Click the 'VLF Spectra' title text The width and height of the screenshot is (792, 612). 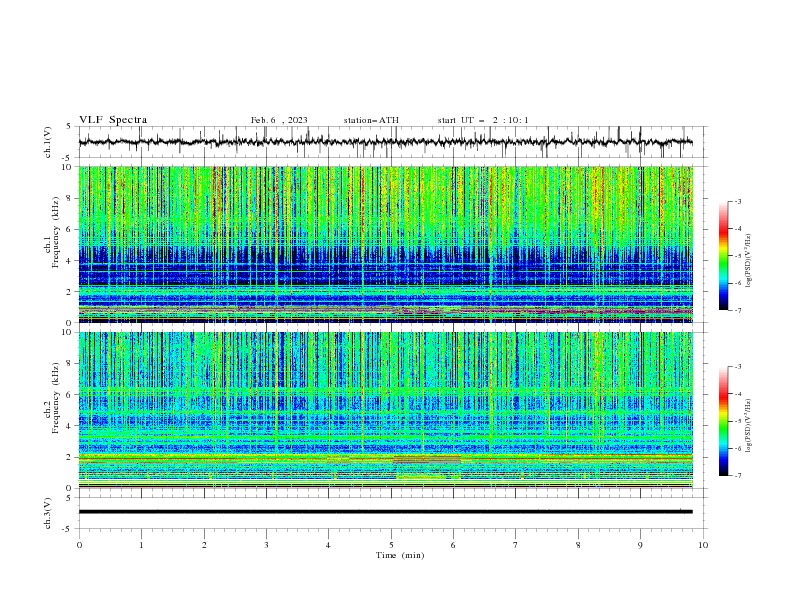pyautogui.click(x=113, y=120)
